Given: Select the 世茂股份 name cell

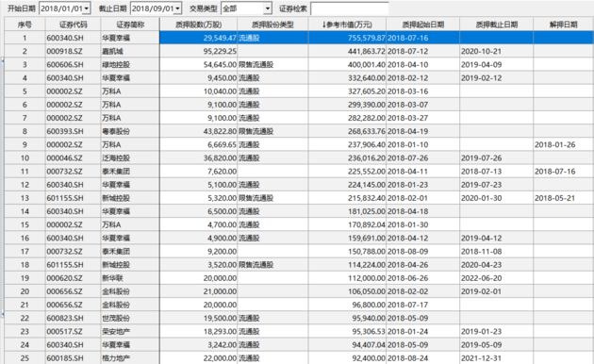Looking at the screenshot, I should click(130, 318).
